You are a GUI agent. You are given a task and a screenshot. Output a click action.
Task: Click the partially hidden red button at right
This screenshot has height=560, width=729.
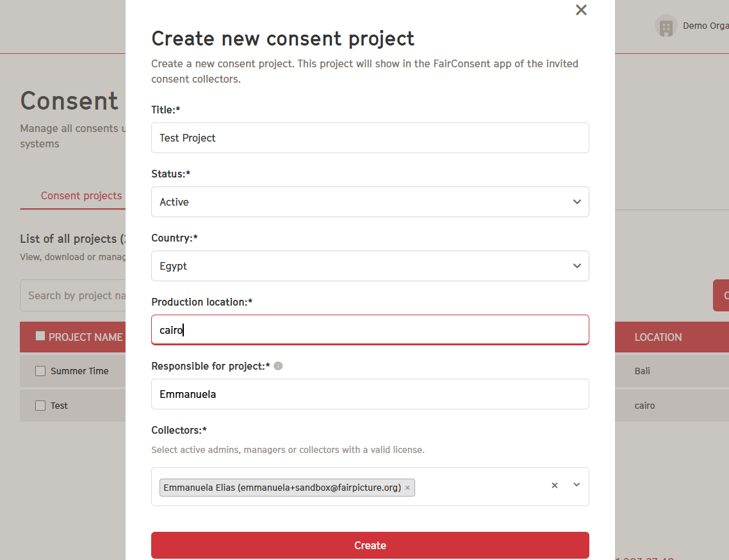[x=721, y=295]
